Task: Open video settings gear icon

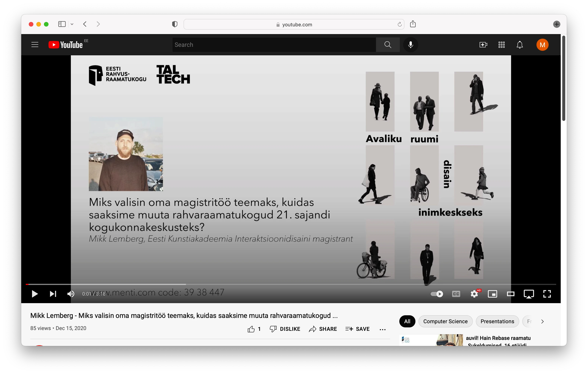Action: point(474,294)
